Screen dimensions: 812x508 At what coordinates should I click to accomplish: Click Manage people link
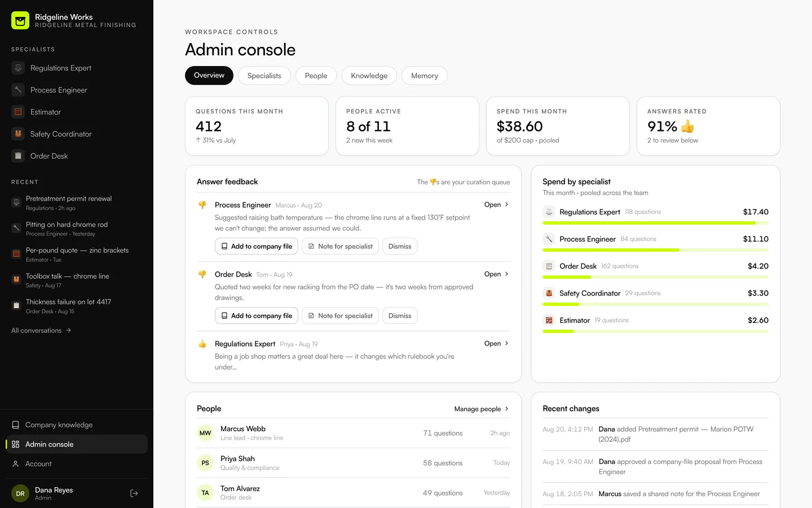[x=482, y=409]
